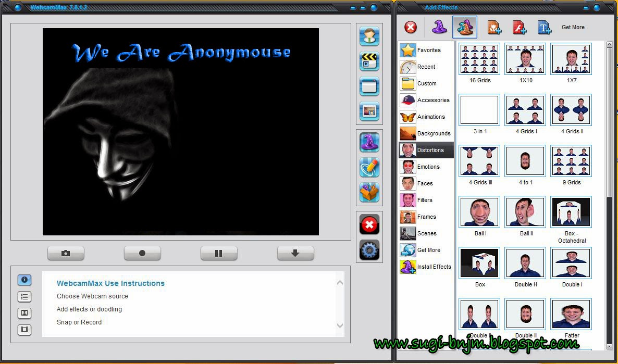Apply the Double H effect
The image size is (618, 364).
point(525,263)
